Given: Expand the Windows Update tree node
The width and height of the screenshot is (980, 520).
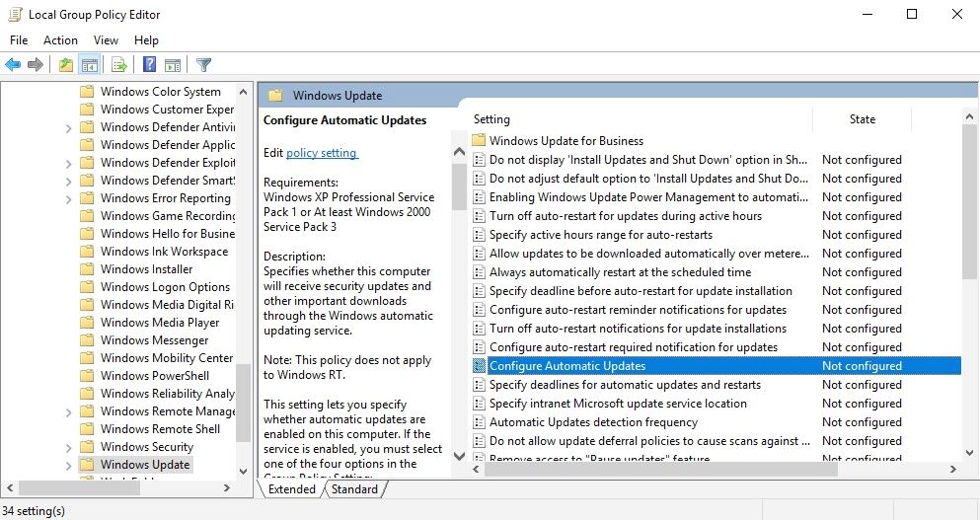Looking at the screenshot, I should (x=68, y=466).
